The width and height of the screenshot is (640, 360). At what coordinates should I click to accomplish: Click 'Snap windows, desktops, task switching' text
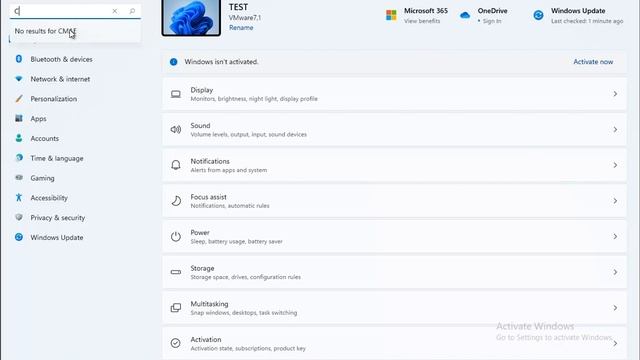click(244, 313)
